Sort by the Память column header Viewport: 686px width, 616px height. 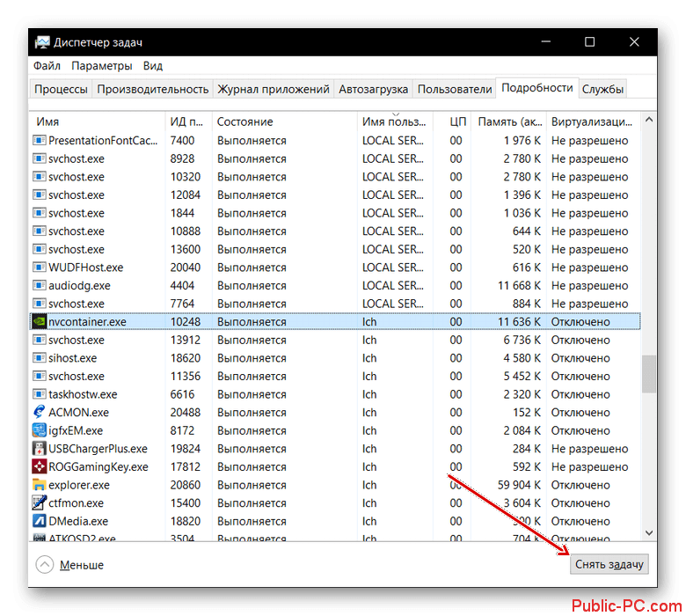509,121
